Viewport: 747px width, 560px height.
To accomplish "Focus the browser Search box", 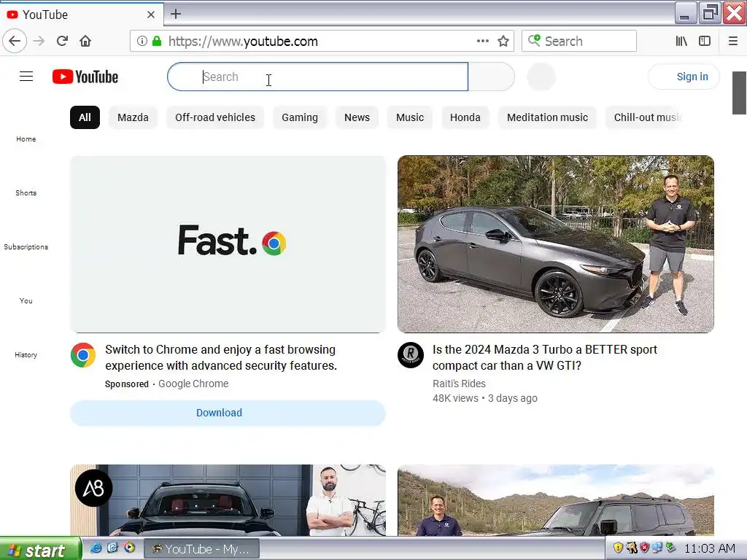I will 579,42.
